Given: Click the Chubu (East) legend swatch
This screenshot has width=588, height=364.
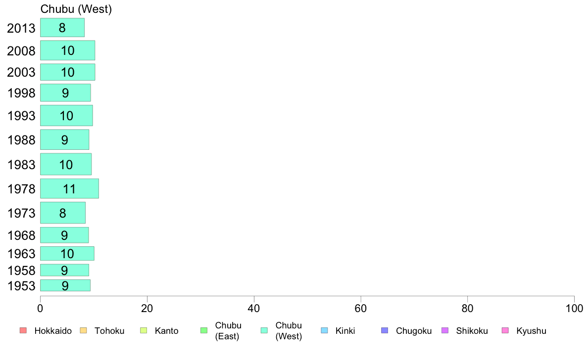Looking at the screenshot, I should (204, 330).
